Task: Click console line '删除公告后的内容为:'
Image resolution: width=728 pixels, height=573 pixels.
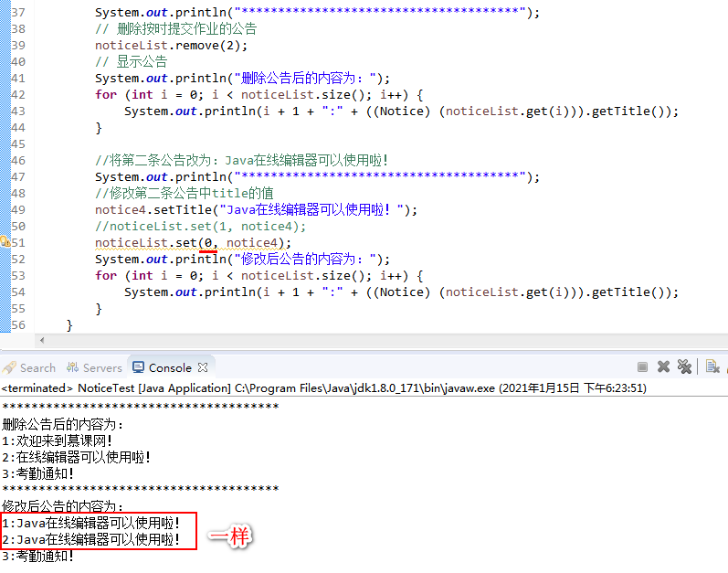Action: [x=63, y=424]
